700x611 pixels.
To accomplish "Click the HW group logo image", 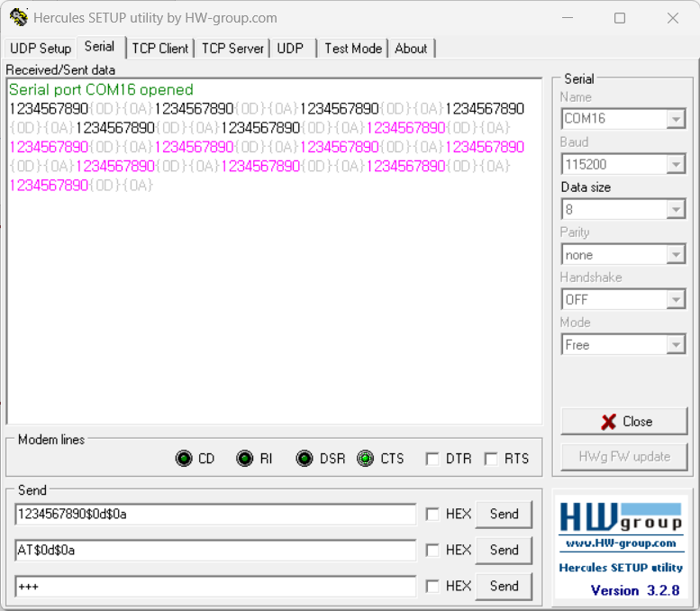I will (621, 517).
